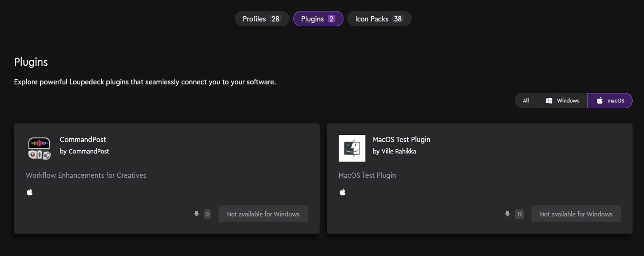Filter plugins by Windows
Viewport: 644px width, 256px height.
pyautogui.click(x=562, y=101)
